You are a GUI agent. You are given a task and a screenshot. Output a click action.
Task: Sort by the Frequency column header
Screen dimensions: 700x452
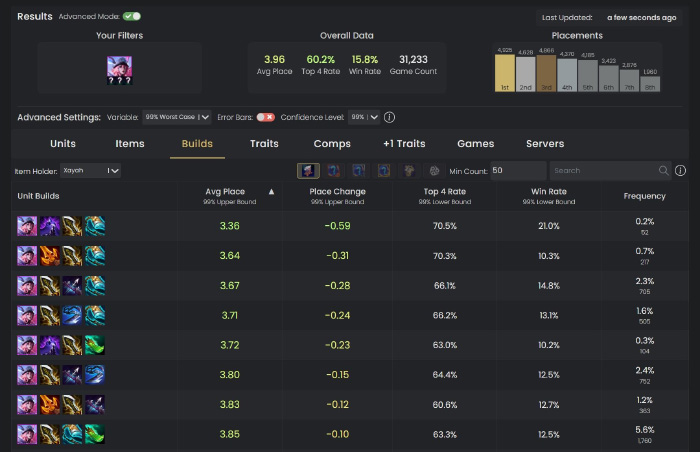(x=644, y=196)
